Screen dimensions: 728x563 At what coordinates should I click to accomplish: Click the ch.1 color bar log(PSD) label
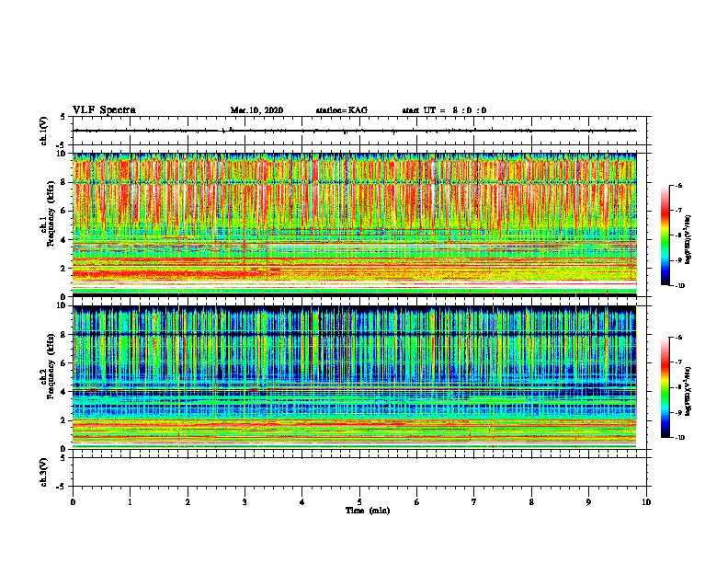[688, 240]
